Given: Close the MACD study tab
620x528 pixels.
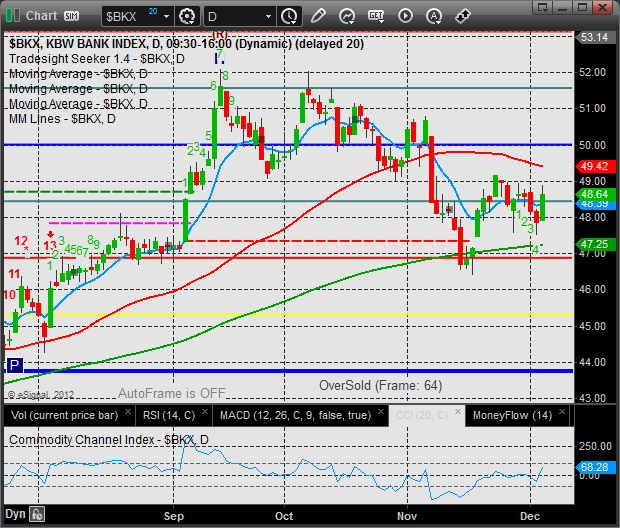Looking at the screenshot, I should coord(381,411).
